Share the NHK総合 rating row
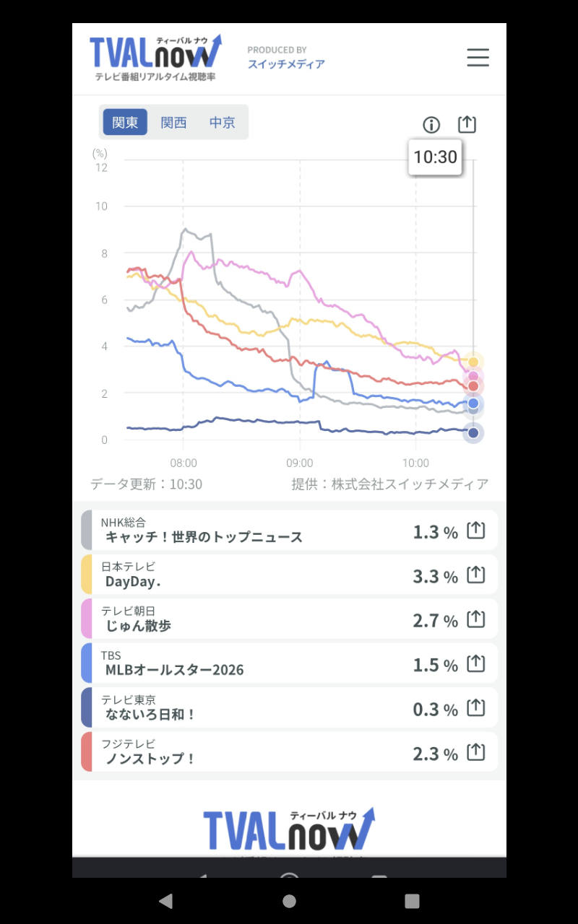Image resolution: width=578 pixels, height=924 pixels. 475,531
